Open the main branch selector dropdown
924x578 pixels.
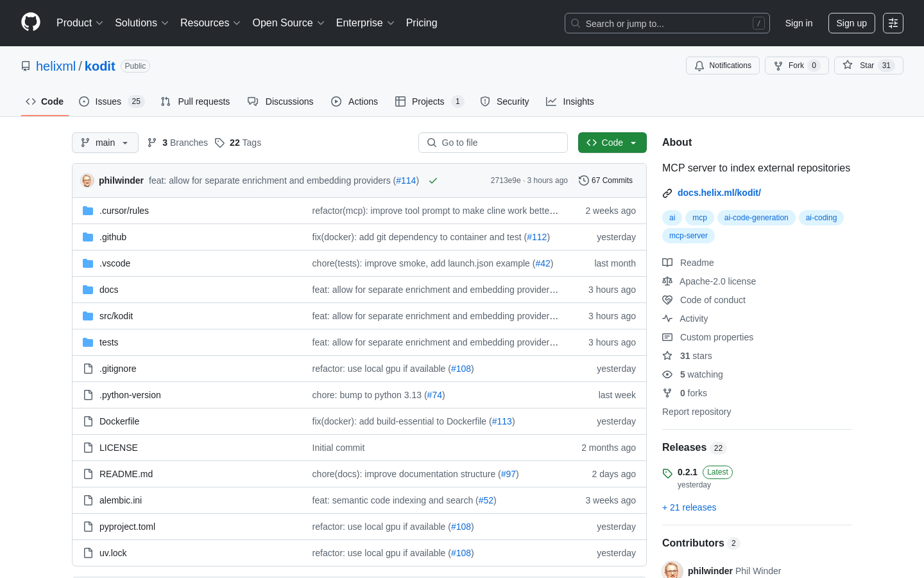point(105,143)
